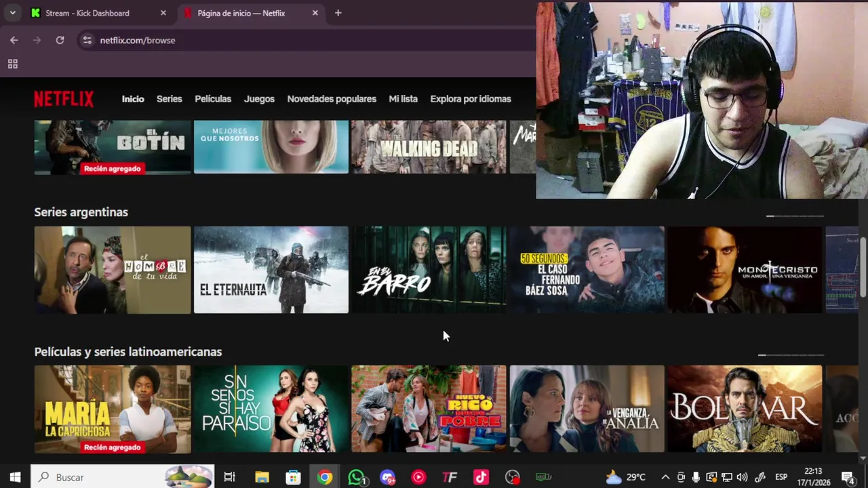Viewport: 868px width, 488px height.
Task: Open Mi lista in Netflix menu
Action: point(403,99)
